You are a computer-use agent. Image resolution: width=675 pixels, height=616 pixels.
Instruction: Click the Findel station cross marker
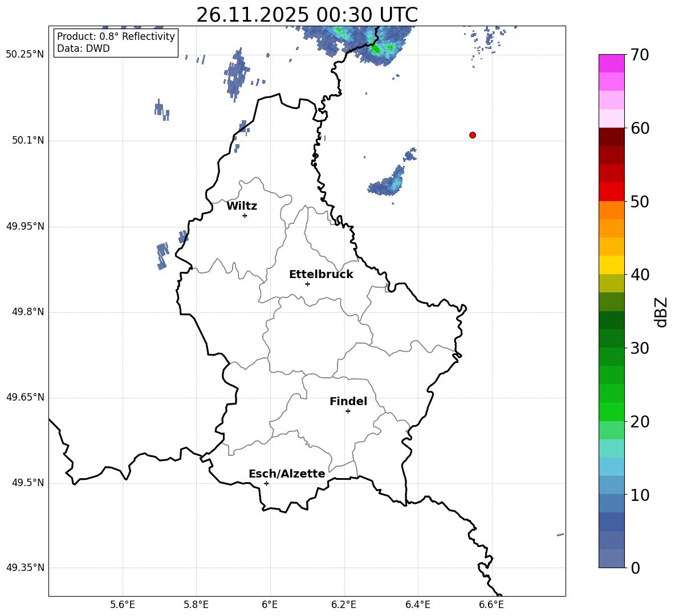tap(348, 411)
